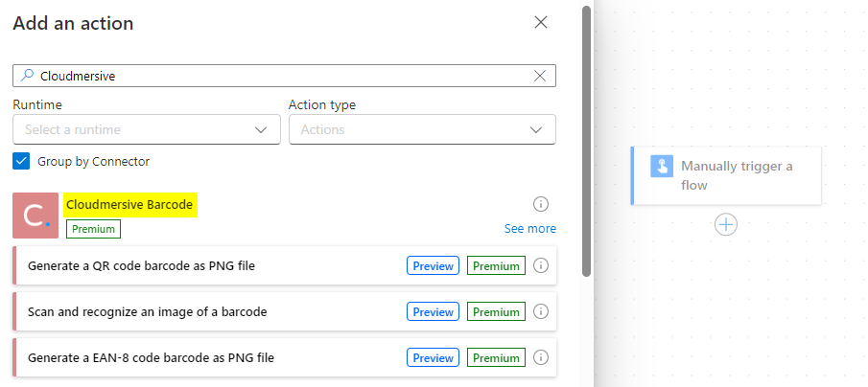
Task: Clear the Cloudmersive search text
Action: click(540, 76)
